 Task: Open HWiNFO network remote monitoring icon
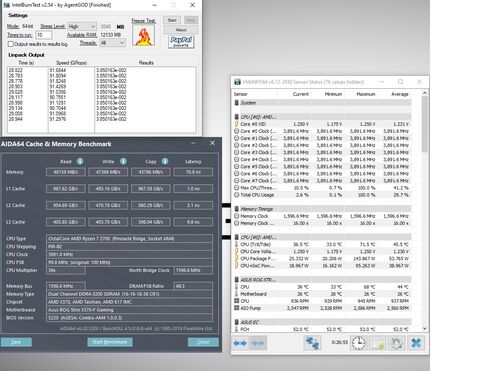coord(313,343)
